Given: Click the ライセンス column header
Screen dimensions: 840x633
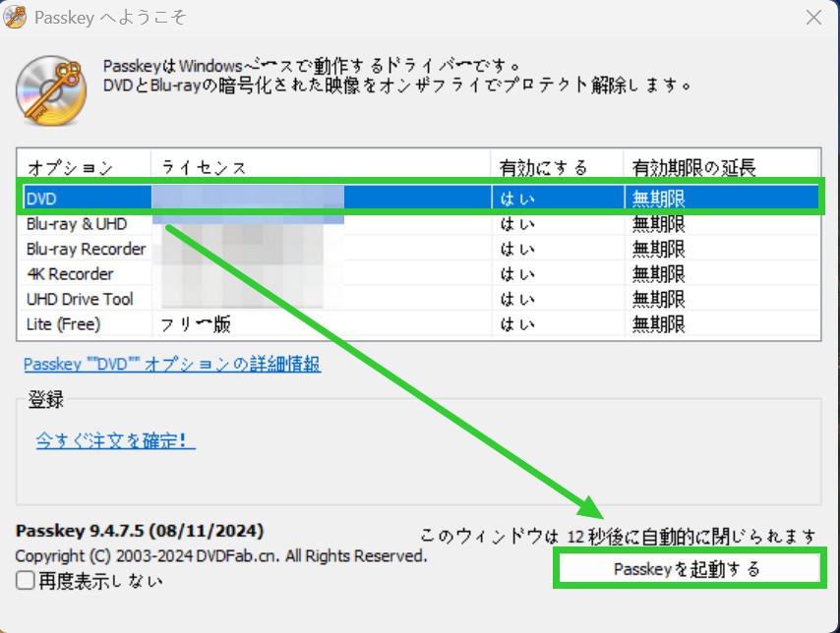Looking at the screenshot, I should (321, 167).
